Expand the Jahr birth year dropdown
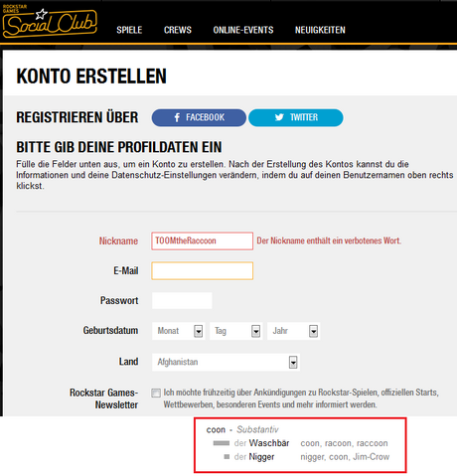 [x=293, y=331]
